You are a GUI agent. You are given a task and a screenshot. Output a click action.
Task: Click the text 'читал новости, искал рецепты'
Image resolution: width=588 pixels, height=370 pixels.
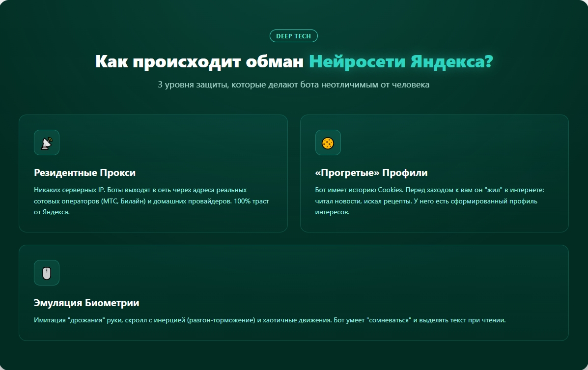(364, 201)
